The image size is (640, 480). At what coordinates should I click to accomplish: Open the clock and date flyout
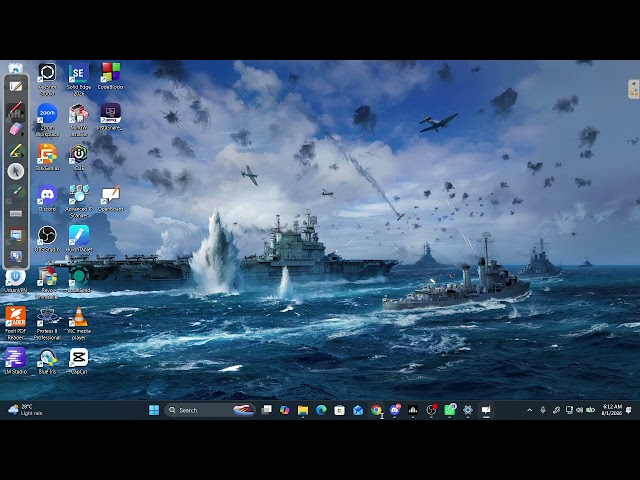(611, 410)
